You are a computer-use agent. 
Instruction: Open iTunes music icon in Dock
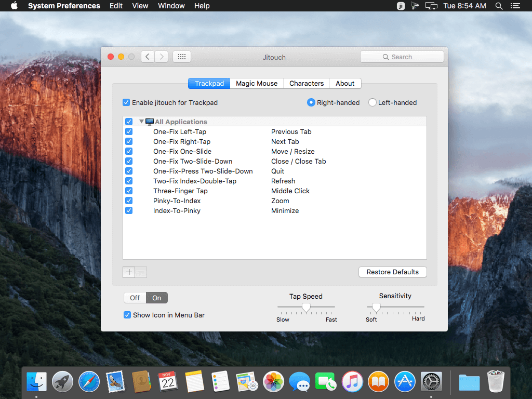click(352, 381)
